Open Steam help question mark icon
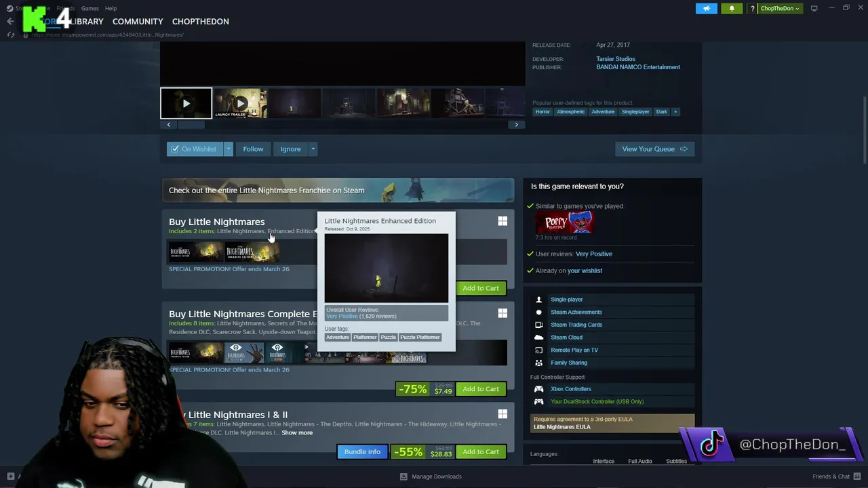The image size is (868, 488). coord(752,8)
